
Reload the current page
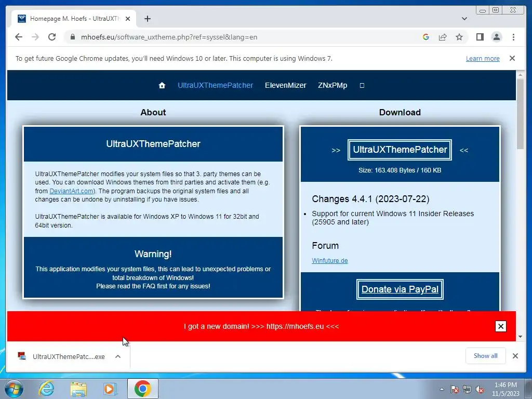click(52, 37)
